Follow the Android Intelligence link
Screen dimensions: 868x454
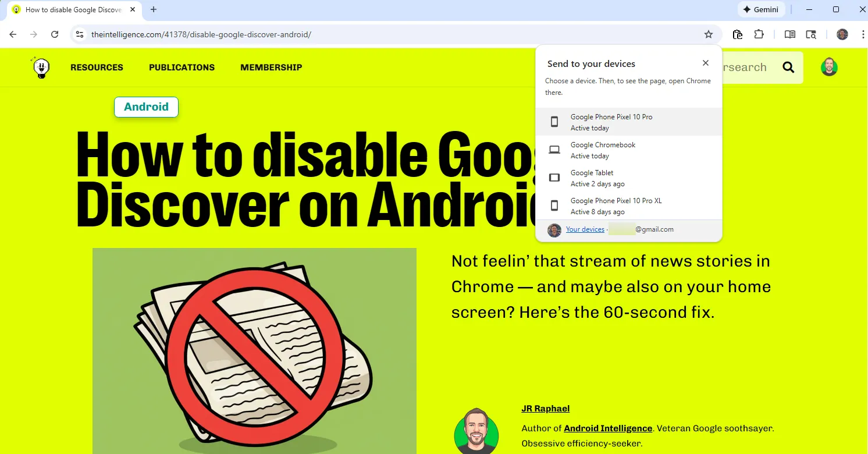click(x=607, y=428)
